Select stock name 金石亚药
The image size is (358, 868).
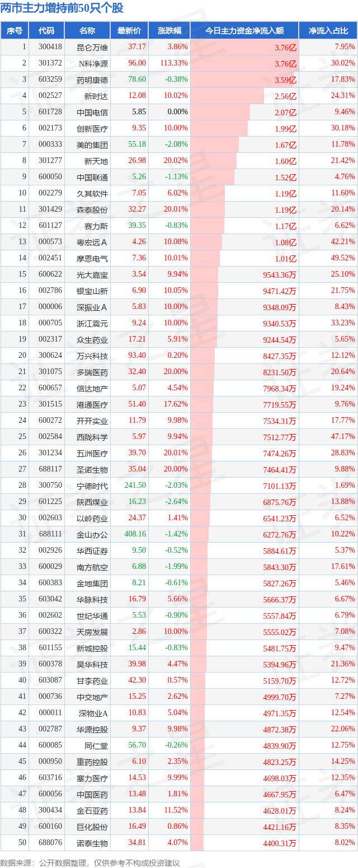(92, 810)
